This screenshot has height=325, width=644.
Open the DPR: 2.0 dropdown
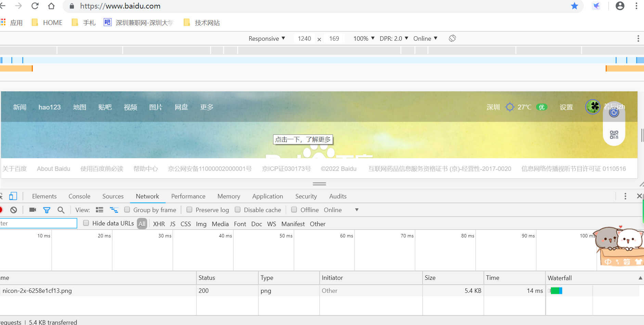pyautogui.click(x=394, y=38)
